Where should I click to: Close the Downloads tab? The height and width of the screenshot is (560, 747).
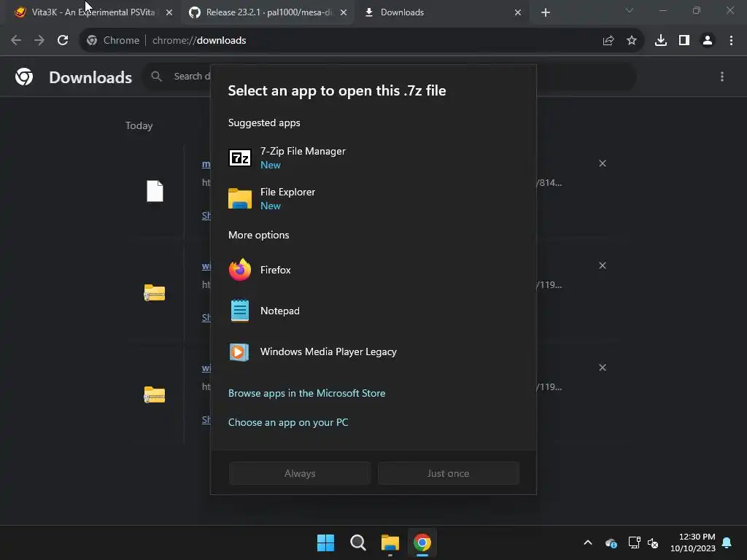tap(518, 13)
